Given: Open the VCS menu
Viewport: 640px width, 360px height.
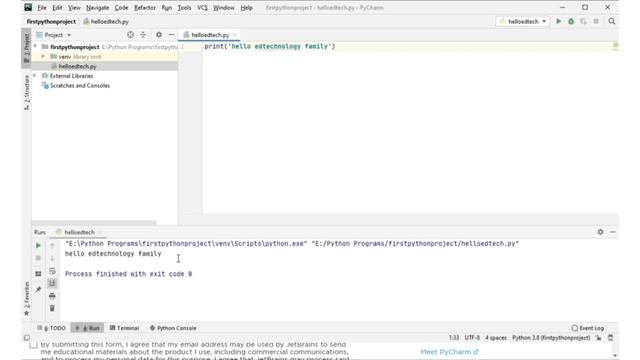Looking at the screenshot, I should tap(202, 7).
